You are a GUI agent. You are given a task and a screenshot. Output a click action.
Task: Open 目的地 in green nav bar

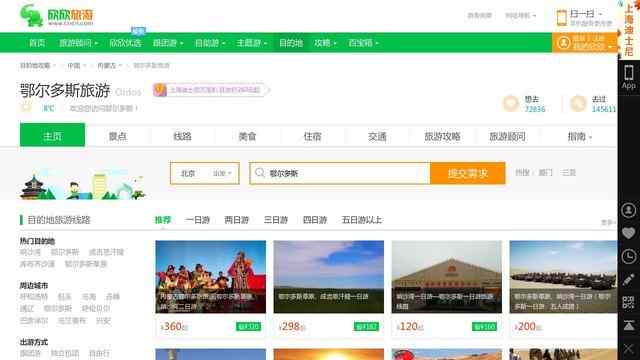[291, 43]
